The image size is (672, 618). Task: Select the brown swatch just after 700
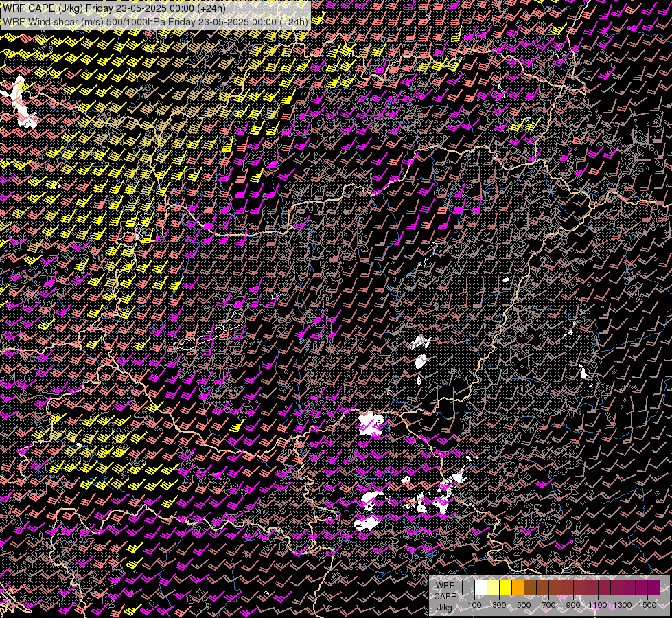click(x=555, y=587)
